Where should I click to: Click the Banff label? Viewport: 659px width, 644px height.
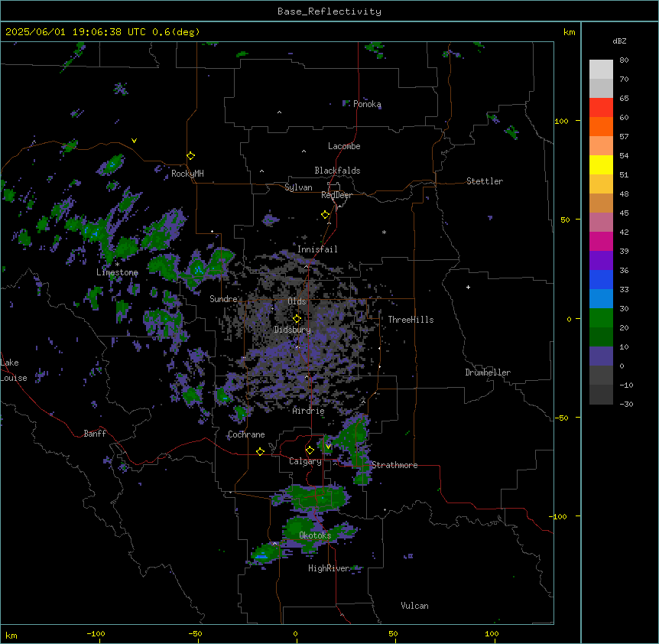click(95, 434)
